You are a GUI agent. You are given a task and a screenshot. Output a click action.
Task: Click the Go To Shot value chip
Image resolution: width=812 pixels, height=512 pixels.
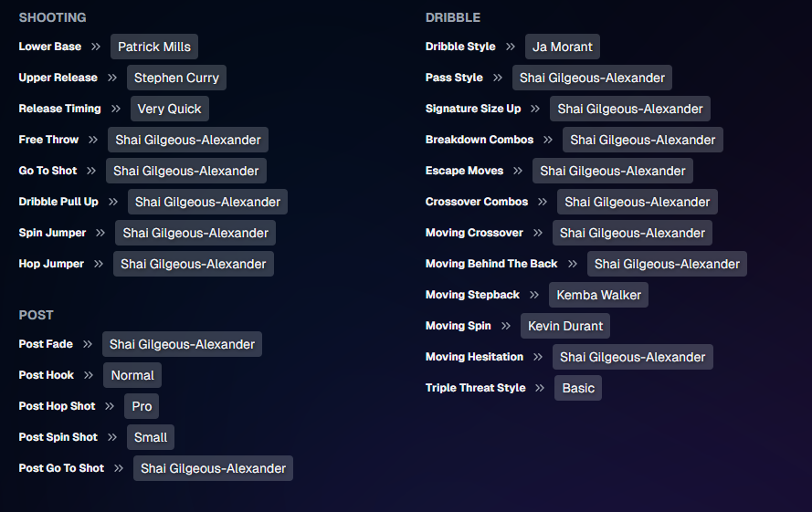tap(186, 171)
